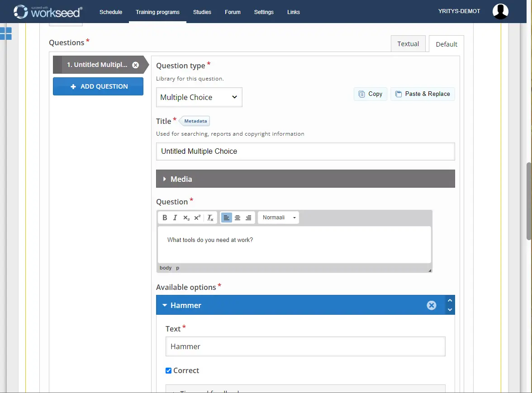Open the Normaali paragraph format dropdown
The image size is (532, 393).
click(279, 218)
